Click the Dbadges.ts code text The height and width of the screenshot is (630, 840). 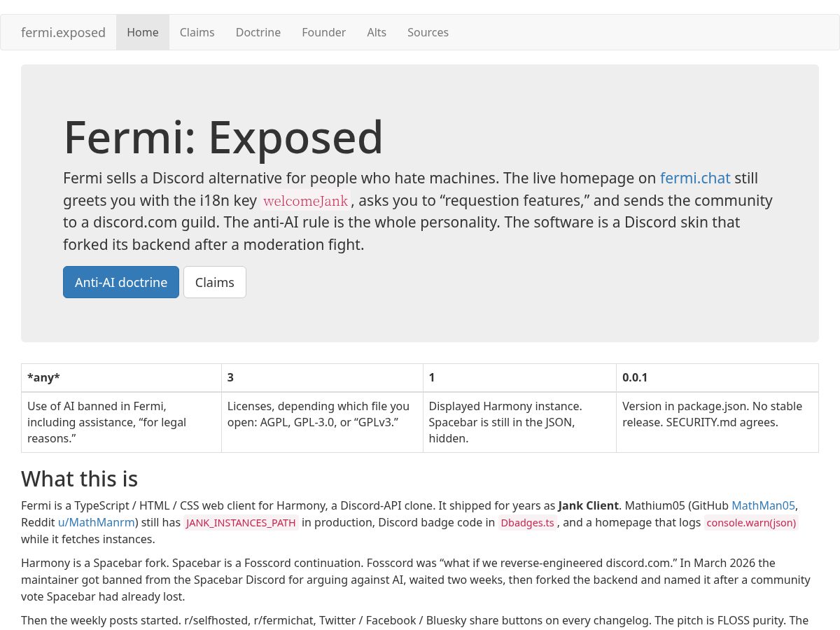tap(528, 523)
